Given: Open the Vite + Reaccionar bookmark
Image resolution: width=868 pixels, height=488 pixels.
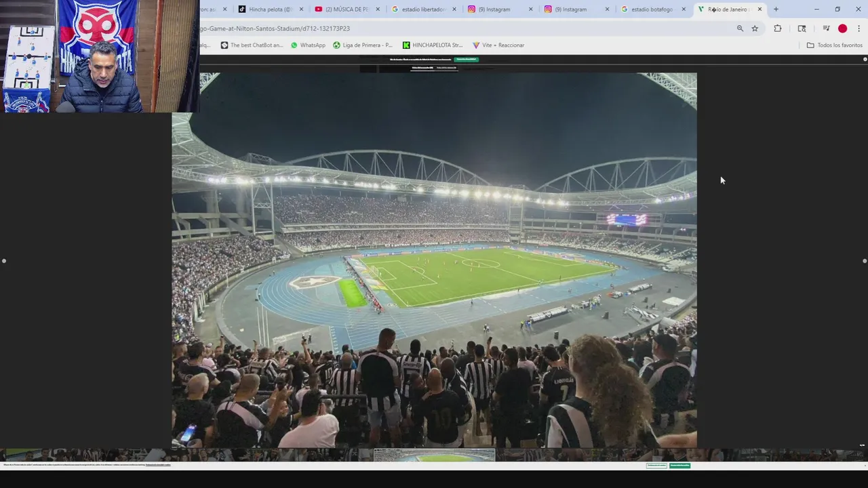Looking at the screenshot, I should pyautogui.click(x=498, y=45).
